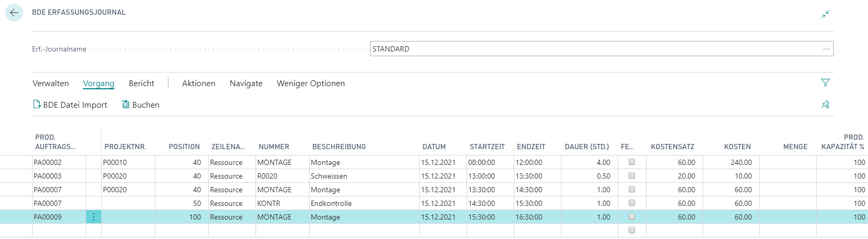Sort by the DATUM column header
868x239 pixels.
point(434,147)
